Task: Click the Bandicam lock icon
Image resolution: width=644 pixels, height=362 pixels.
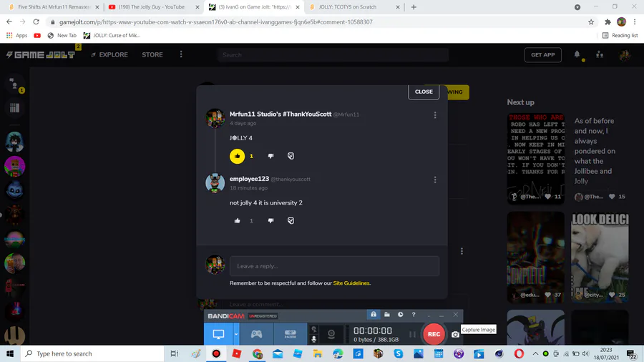Action: (x=374, y=314)
